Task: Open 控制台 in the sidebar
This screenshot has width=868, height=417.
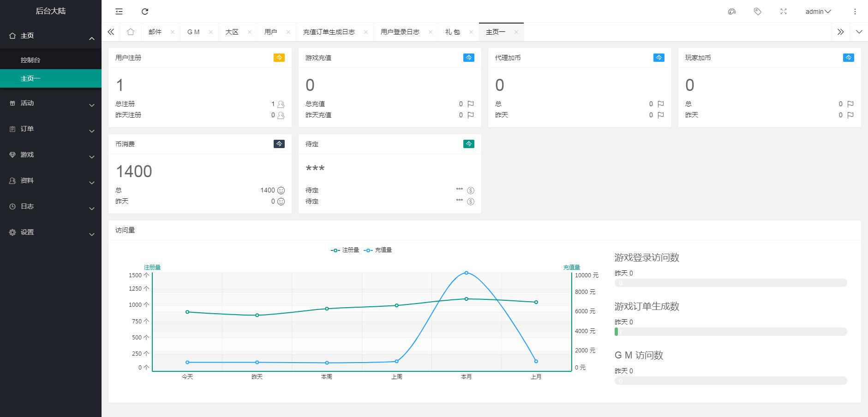Action: [30, 60]
